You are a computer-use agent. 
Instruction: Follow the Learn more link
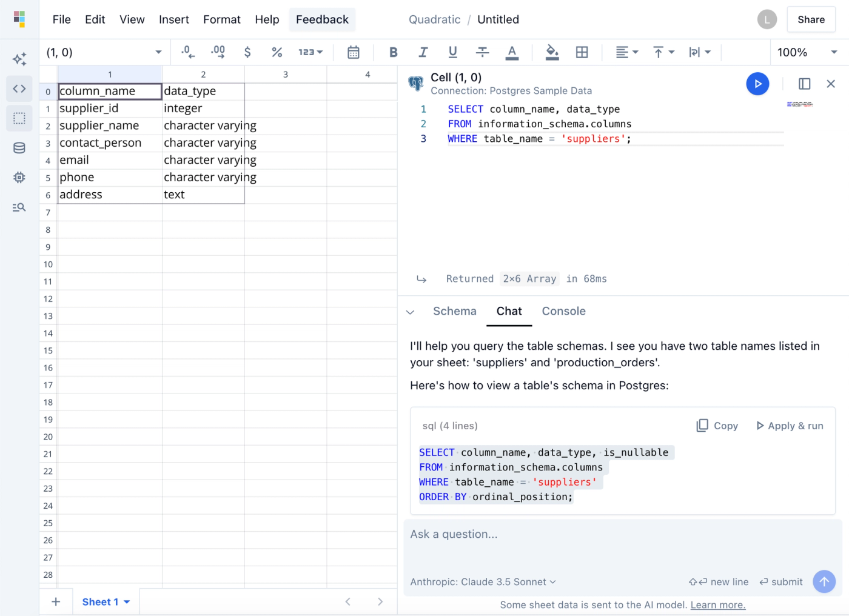(x=717, y=604)
